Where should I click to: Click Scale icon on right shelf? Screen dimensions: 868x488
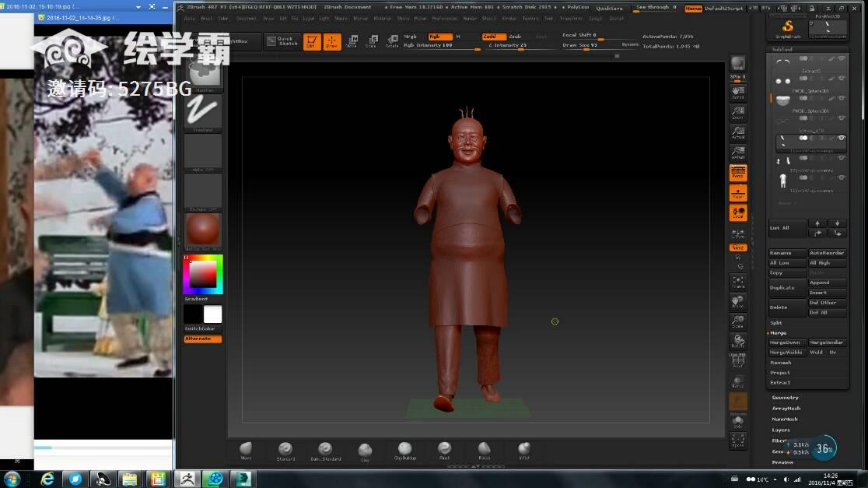coord(738,321)
